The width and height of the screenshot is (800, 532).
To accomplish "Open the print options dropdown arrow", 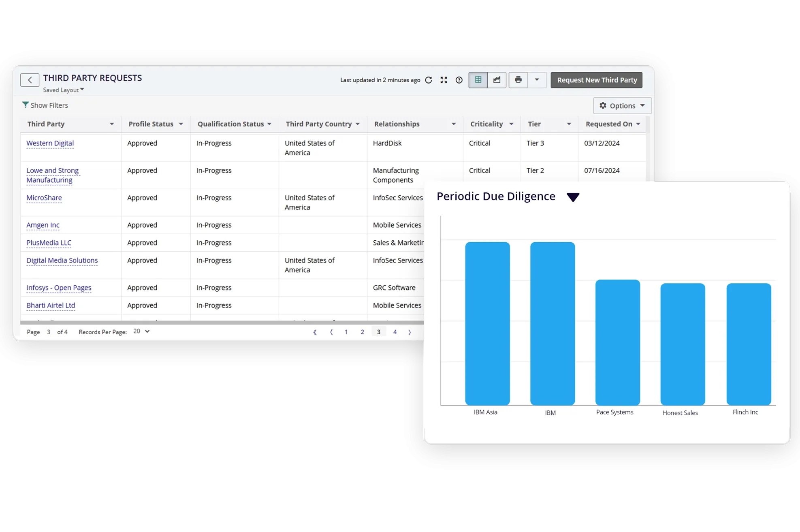I will click(537, 80).
